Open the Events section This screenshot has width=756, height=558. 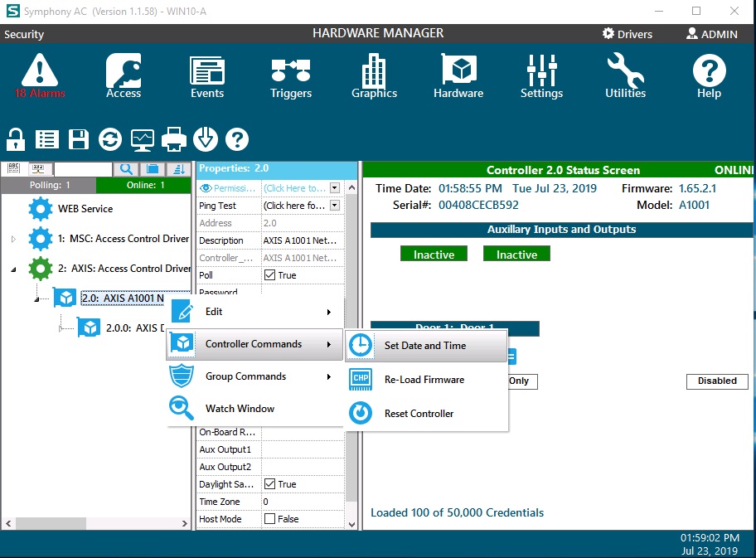207,76
